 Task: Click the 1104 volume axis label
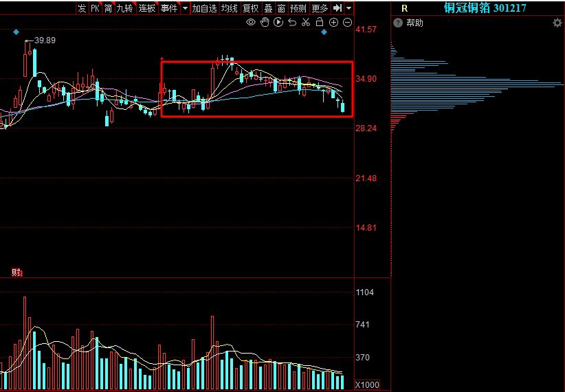tap(365, 292)
